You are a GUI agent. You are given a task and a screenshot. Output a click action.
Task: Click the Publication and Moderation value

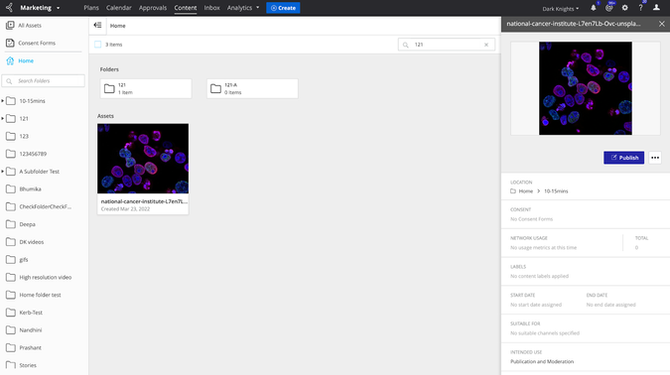click(542, 361)
